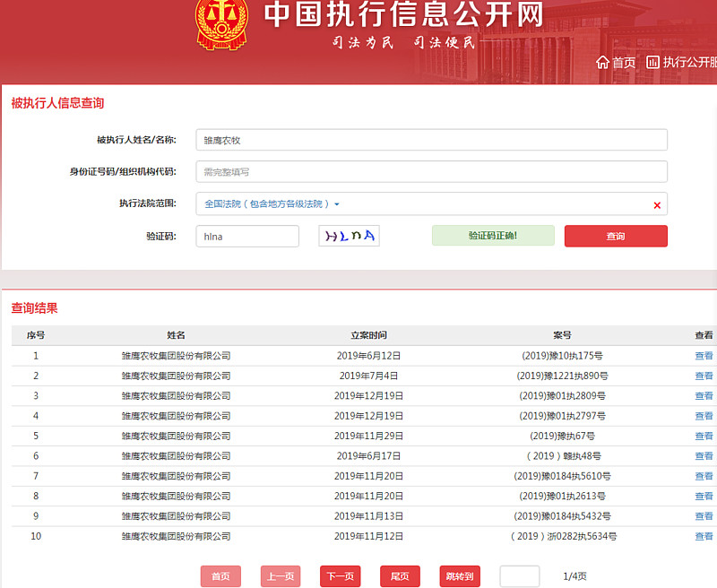Click case number (2019)赣执48号
Image resolution: width=717 pixels, height=588 pixels.
tap(563, 456)
